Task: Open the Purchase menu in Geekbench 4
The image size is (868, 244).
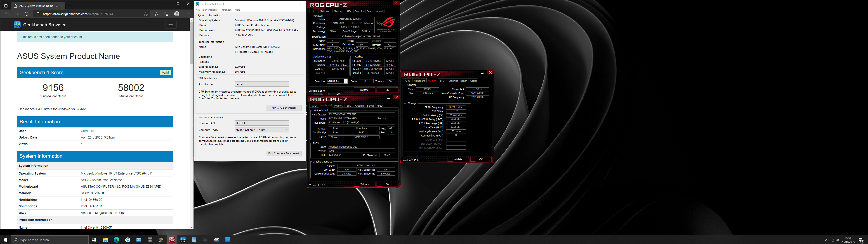Action: pyautogui.click(x=226, y=10)
